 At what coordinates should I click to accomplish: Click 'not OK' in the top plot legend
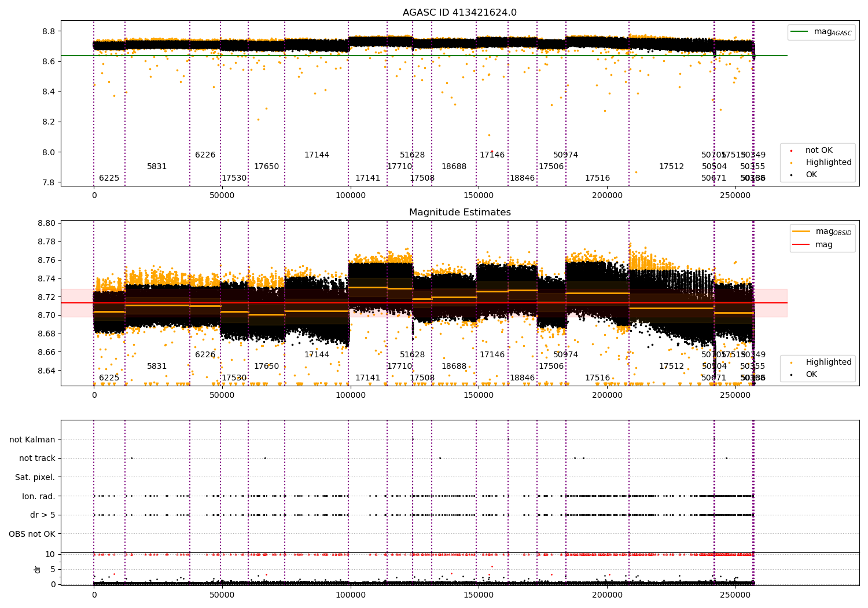(x=819, y=151)
